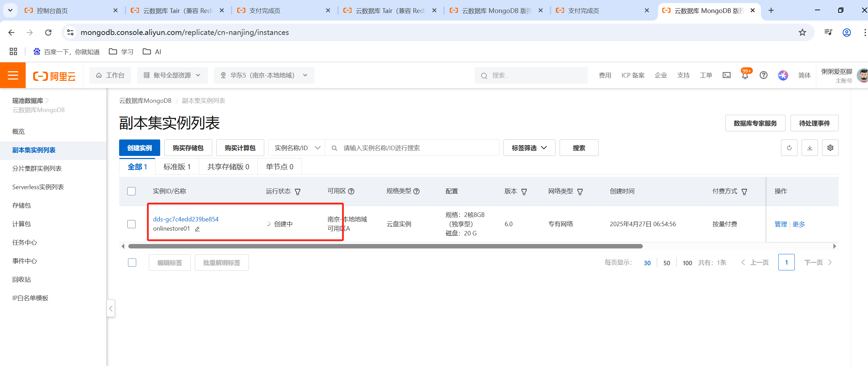Switch to 单节点 0 tab
The height and width of the screenshot is (366, 868).
pos(280,167)
